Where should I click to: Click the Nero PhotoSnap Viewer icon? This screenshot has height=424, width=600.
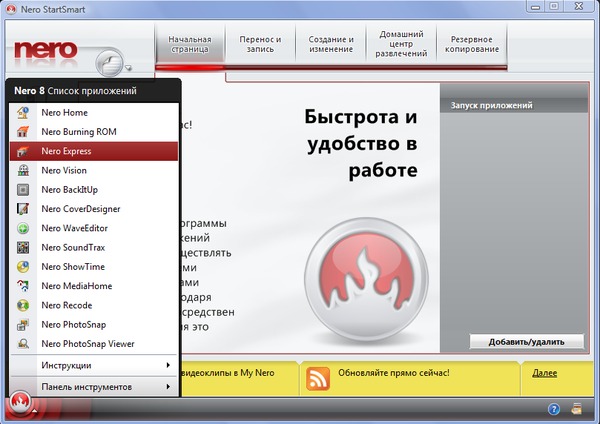click(23, 344)
